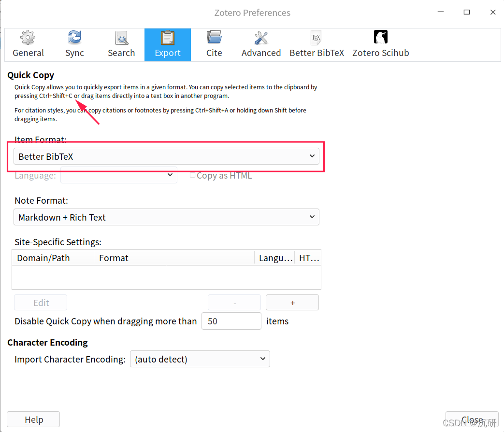Switch to the Better BibTeX tab label

coord(317,53)
